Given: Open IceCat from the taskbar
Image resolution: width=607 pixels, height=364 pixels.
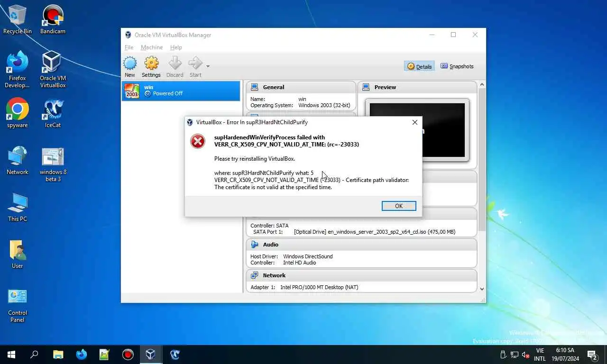Looking at the screenshot, I should tap(174, 355).
